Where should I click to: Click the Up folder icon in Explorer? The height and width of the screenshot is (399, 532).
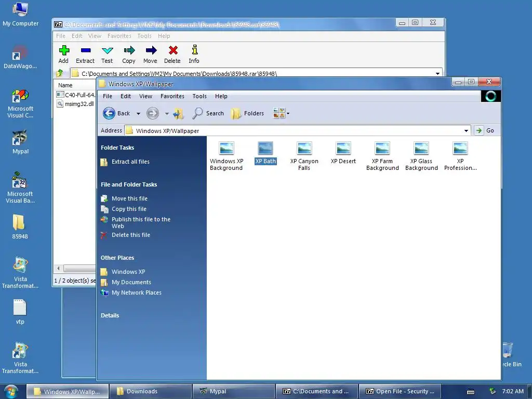click(x=179, y=113)
